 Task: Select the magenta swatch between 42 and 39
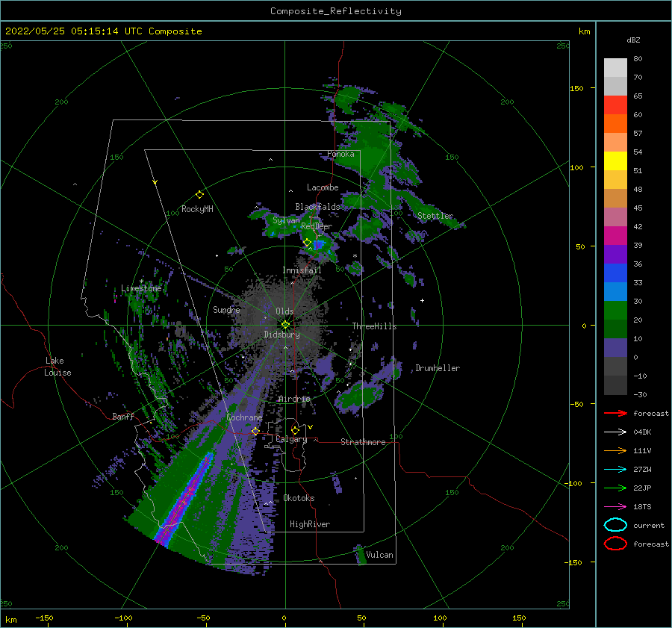[615, 236]
